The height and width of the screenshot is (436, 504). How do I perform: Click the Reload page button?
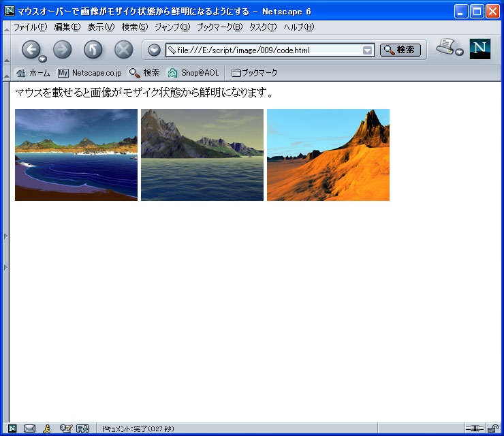[93, 50]
